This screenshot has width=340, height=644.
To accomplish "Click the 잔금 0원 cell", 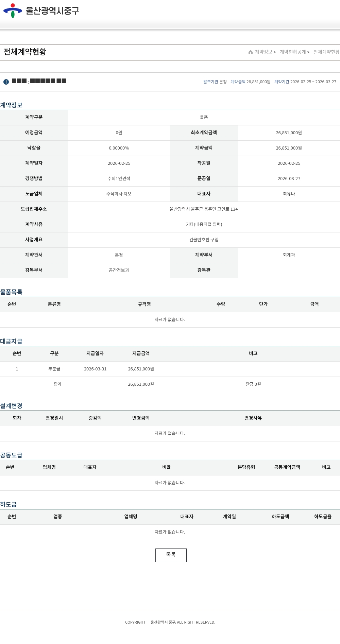I will coord(253,384).
